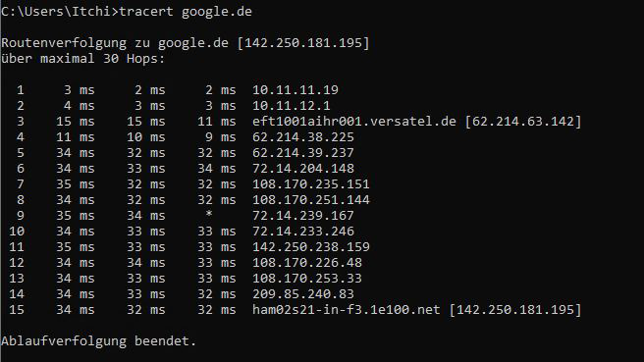Click the asterisk timeout on hop 9
The image size is (644, 362).
pos(209,214)
